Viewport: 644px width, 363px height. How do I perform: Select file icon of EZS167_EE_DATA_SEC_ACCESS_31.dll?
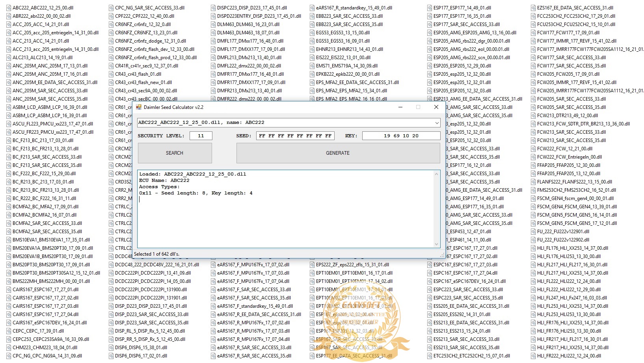click(x=533, y=7)
